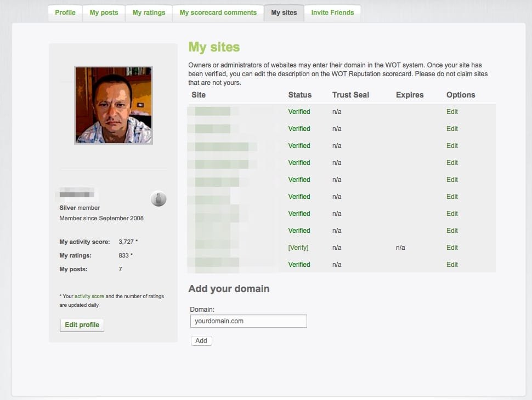Screen dimensions: 532x400
Task: Go to the My ratings tab
Action: coord(149,13)
